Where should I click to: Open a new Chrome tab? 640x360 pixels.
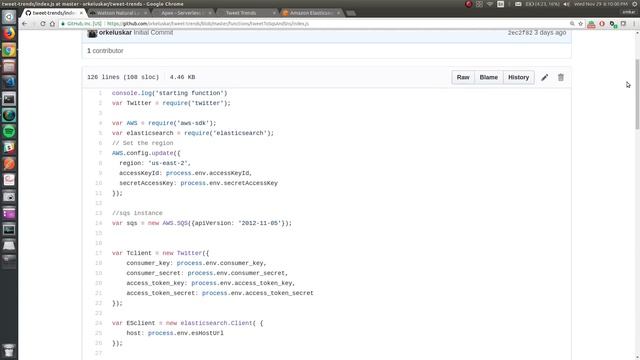(351, 13)
